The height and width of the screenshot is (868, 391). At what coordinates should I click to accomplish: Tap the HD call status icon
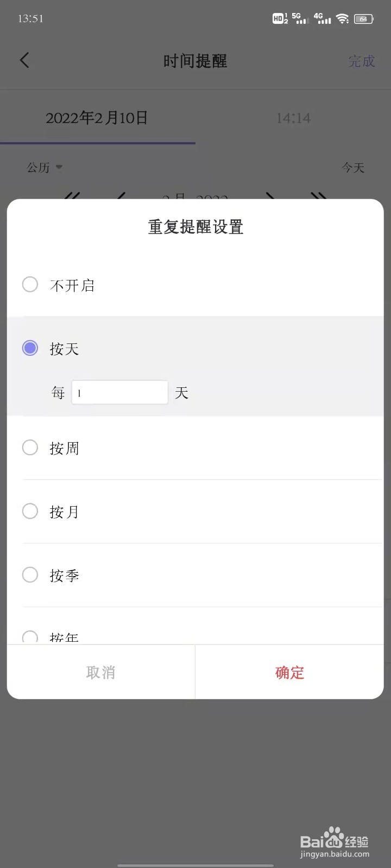pyautogui.click(x=280, y=18)
